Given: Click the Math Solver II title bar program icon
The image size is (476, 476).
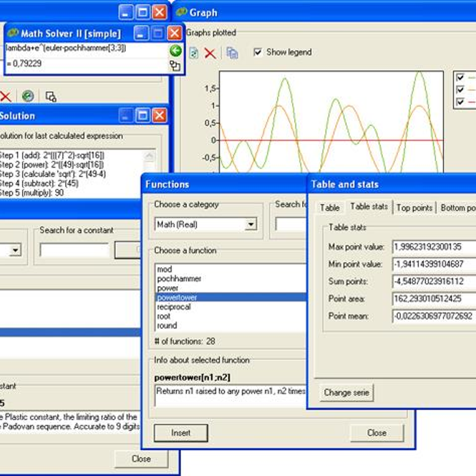Looking at the screenshot, I should point(13,33).
